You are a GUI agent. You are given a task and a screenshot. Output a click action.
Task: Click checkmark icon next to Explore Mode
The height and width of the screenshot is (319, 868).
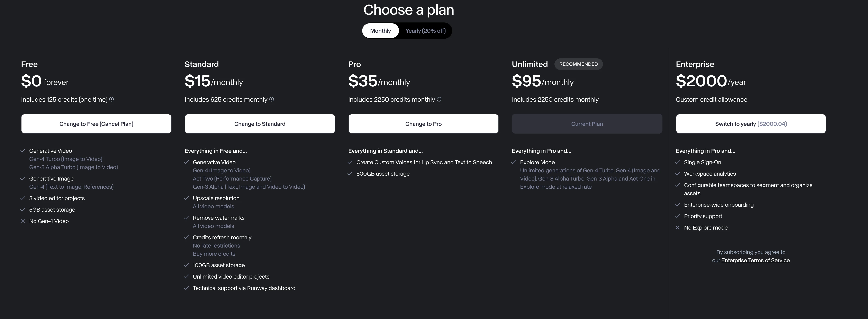point(514,162)
